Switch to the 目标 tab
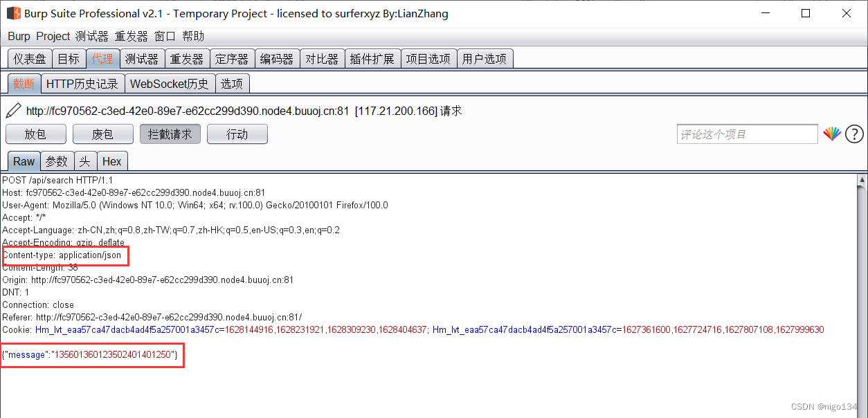Screen dimensions: 868x418 [x=69, y=59]
